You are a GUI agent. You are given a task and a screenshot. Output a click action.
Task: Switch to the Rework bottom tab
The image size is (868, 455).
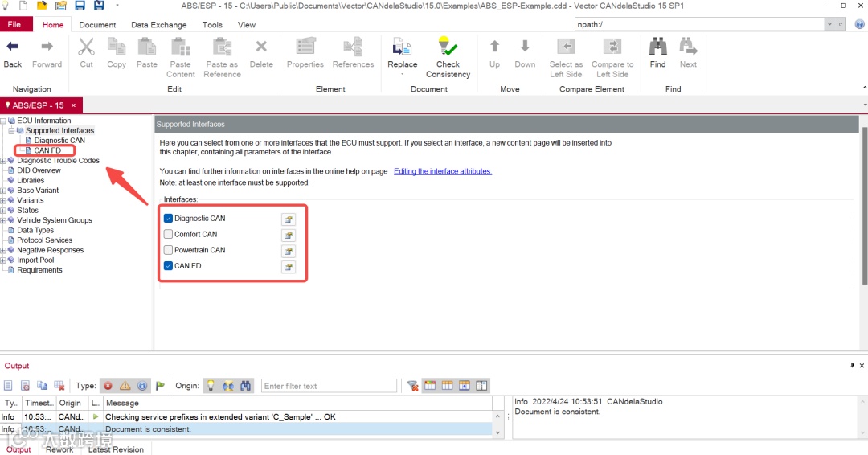59,449
